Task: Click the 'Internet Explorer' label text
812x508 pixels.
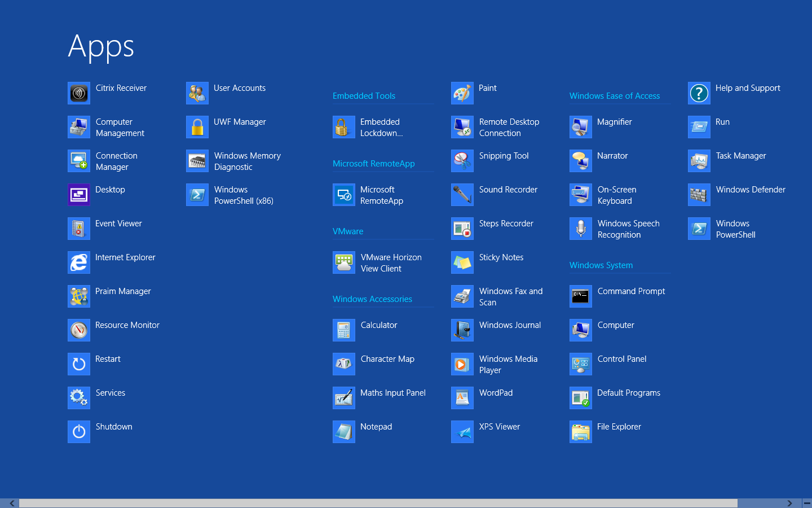Action: pos(125,257)
